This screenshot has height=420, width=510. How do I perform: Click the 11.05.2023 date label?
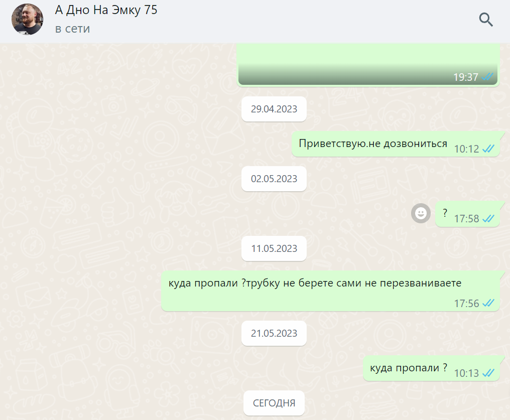(274, 249)
